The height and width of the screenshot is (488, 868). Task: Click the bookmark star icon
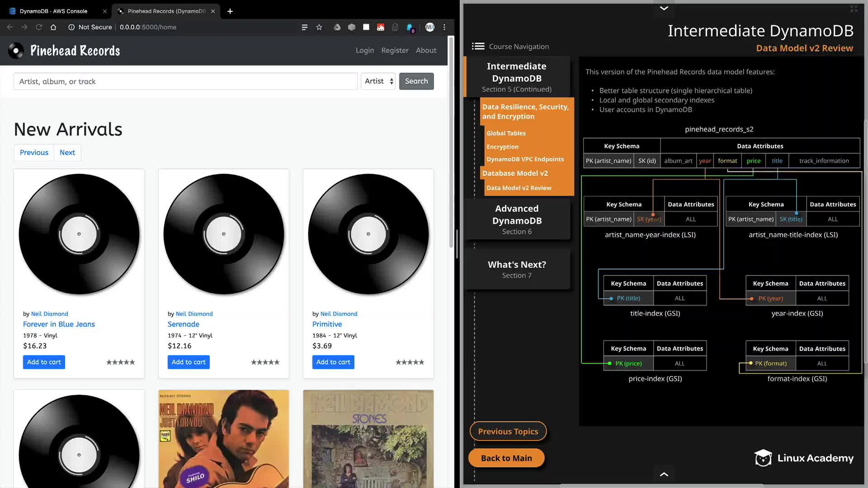pos(319,27)
